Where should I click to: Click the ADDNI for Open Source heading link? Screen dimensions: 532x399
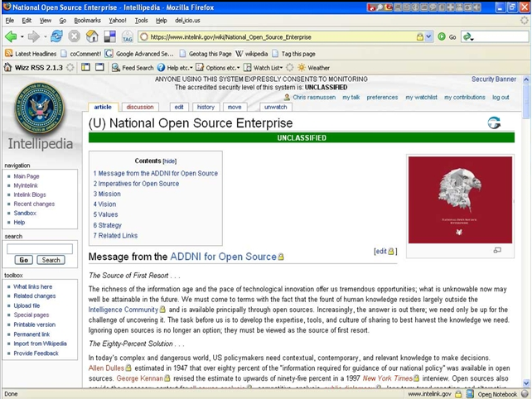pos(223,257)
